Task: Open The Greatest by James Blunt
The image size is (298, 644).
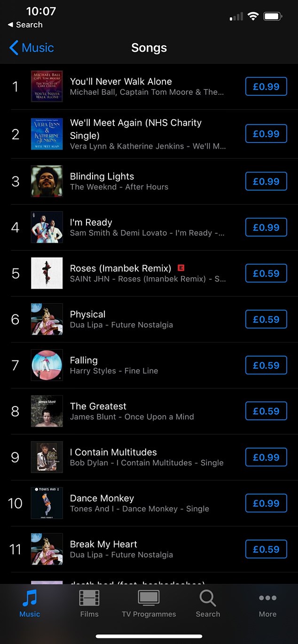Action: point(98,406)
